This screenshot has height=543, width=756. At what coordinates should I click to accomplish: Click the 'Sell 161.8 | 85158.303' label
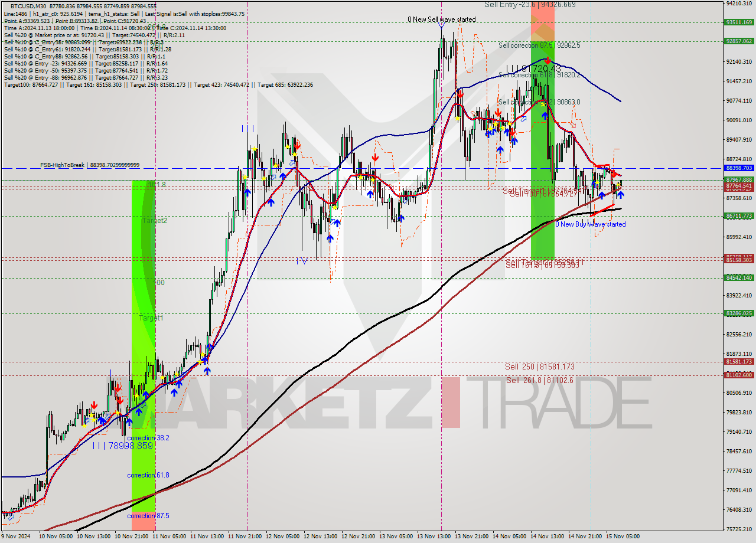click(542, 265)
